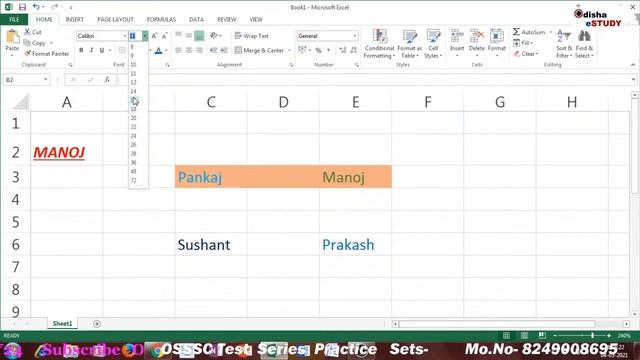
Task: Switch to the PAGE LAYOUT tab
Action: coord(115,20)
